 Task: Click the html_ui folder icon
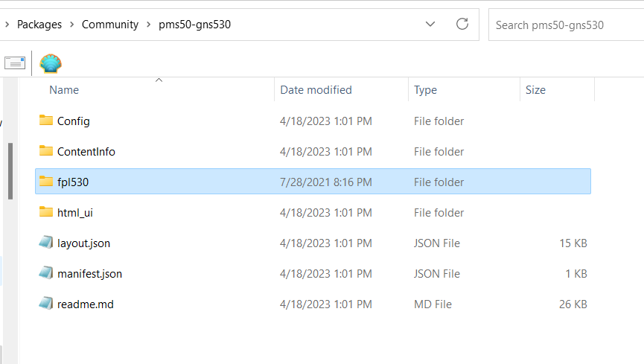pyautogui.click(x=46, y=212)
